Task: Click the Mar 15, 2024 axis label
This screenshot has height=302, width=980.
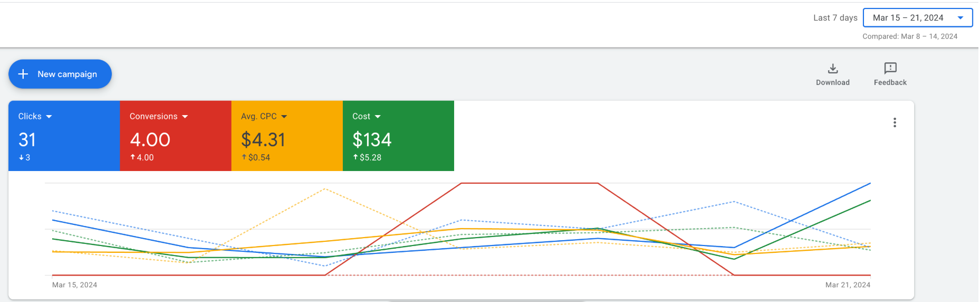Action: [x=74, y=285]
